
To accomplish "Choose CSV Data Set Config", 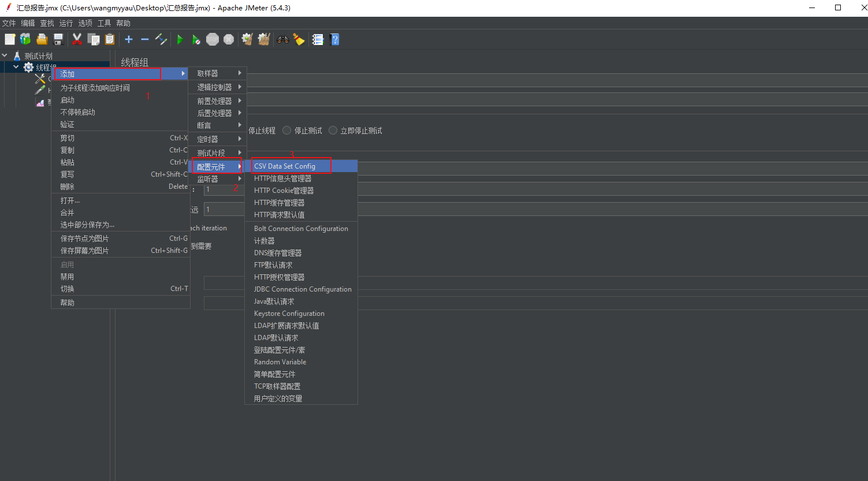I will [x=301, y=166].
